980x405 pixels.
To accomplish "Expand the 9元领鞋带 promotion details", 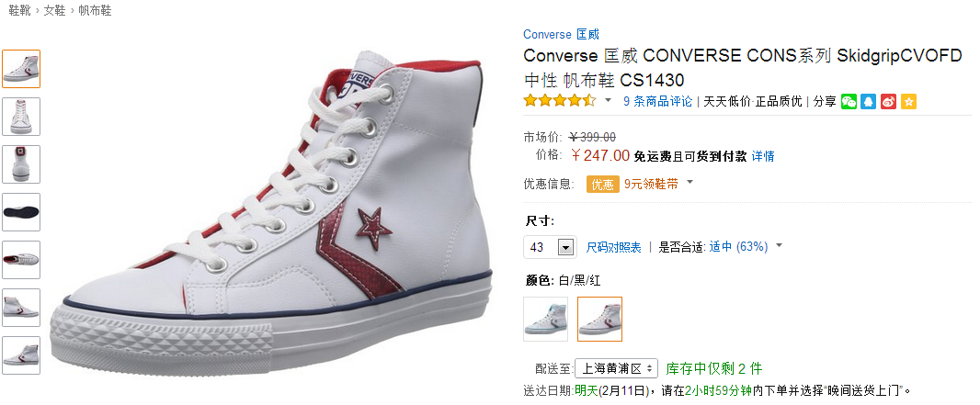I will point(690,182).
